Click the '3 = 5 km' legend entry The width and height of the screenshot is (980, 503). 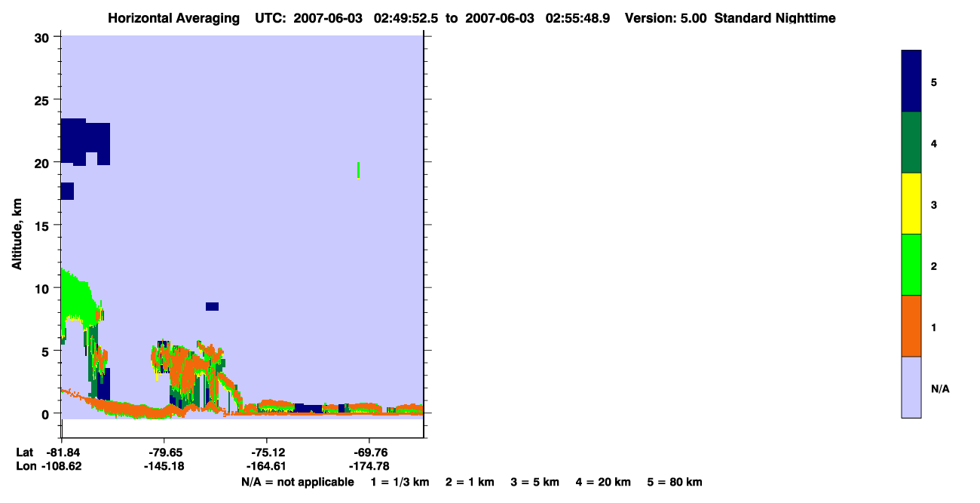point(534,482)
